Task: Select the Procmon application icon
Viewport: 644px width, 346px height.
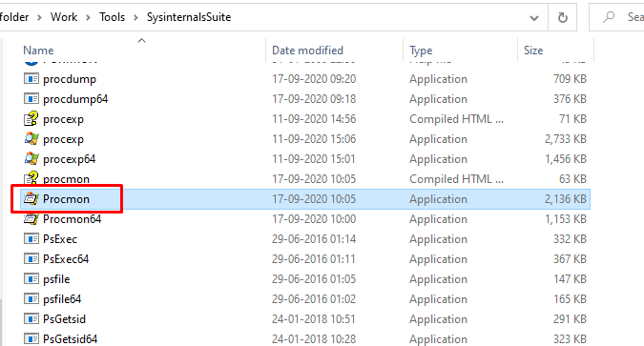Action: [31, 199]
